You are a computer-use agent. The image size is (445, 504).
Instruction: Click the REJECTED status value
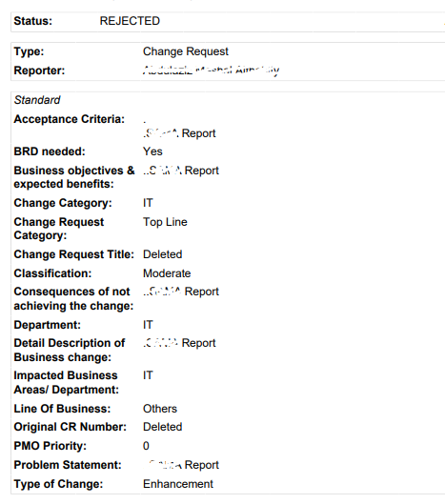130,21
